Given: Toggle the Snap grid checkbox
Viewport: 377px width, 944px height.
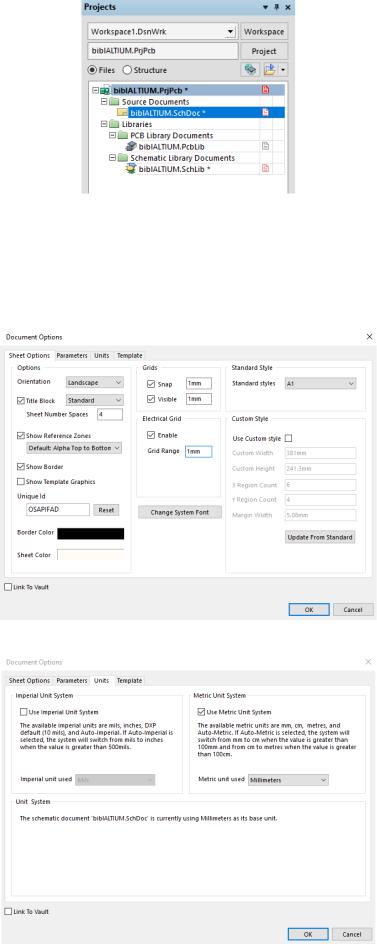Looking at the screenshot, I should tap(151, 384).
